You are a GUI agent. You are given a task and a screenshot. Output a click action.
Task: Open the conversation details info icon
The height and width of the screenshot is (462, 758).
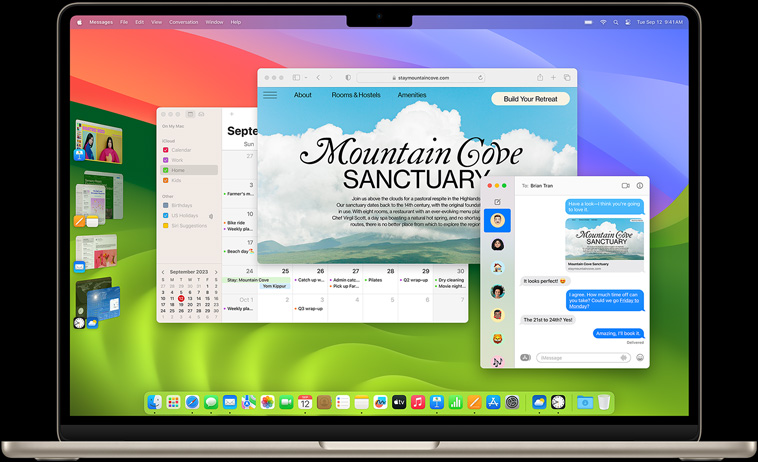(x=640, y=186)
